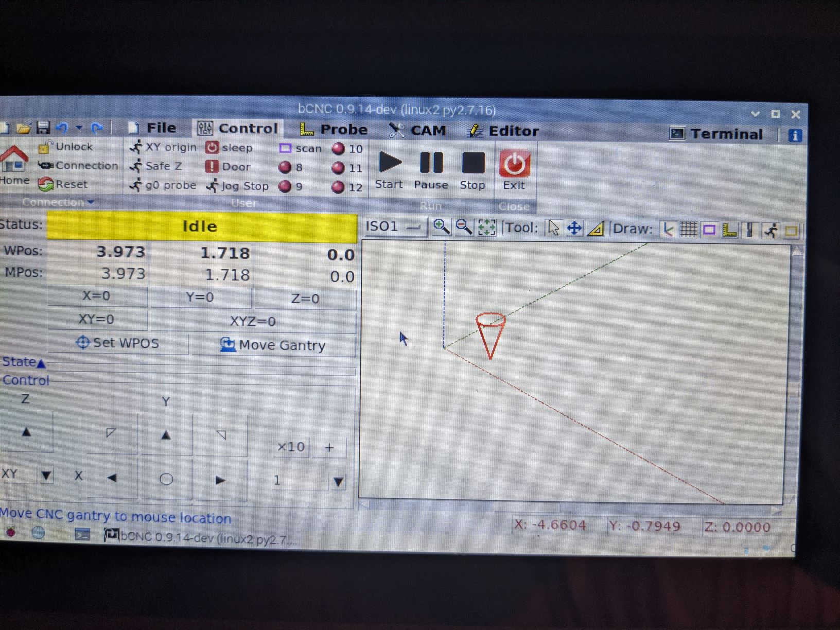This screenshot has height=630, width=840.
Task: Run the g0 probe user command
Action: point(163,185)
